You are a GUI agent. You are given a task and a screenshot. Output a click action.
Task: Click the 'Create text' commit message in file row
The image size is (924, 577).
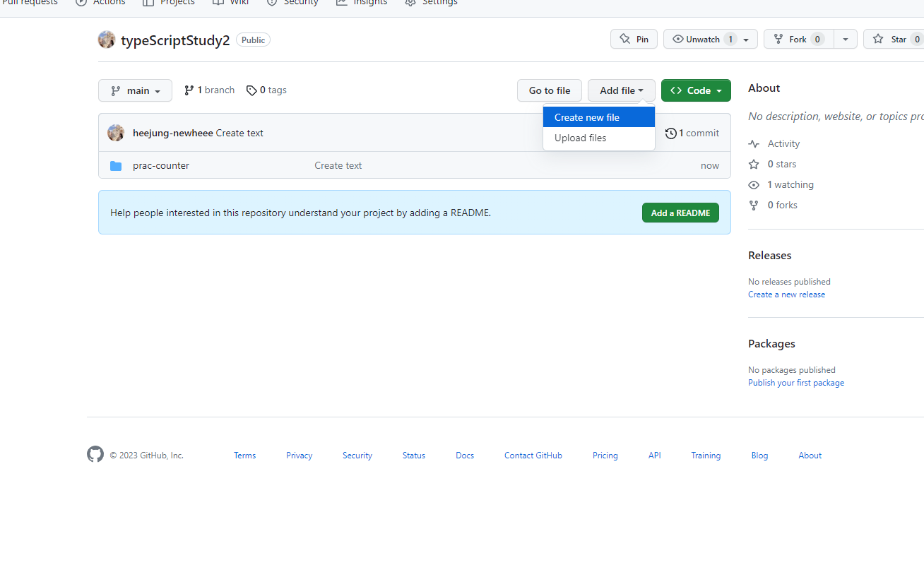(x=338, y=165)
